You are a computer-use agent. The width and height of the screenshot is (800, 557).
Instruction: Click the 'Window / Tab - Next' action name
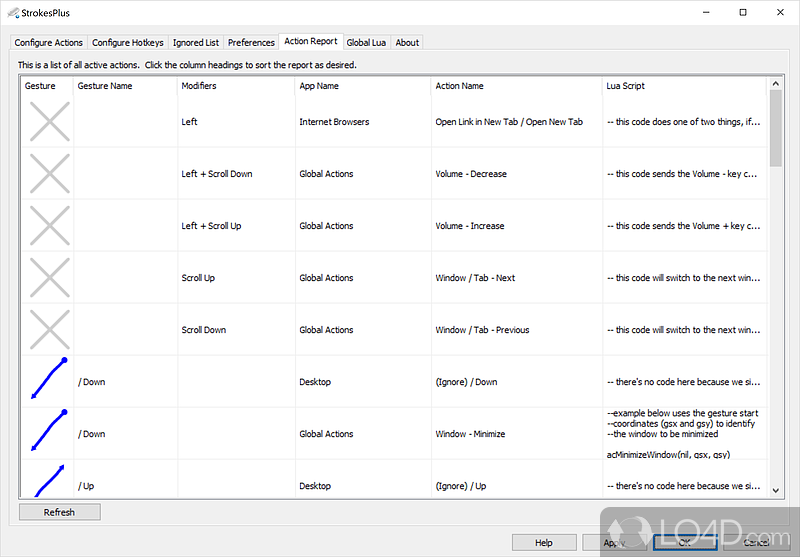[x=475, y=278]
